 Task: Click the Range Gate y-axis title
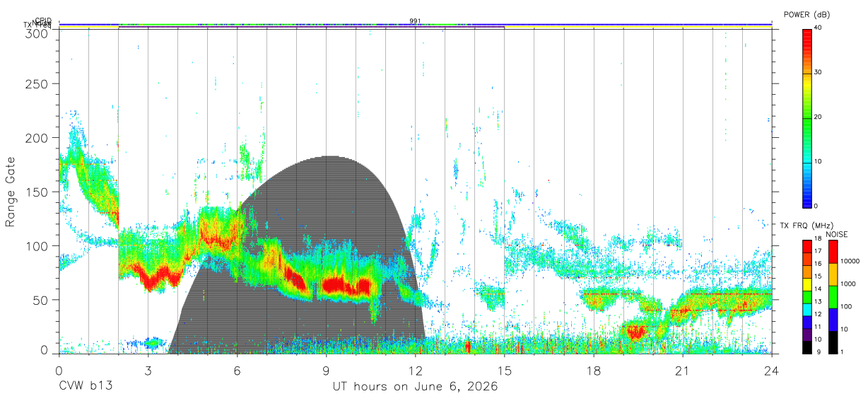[11, 192]
